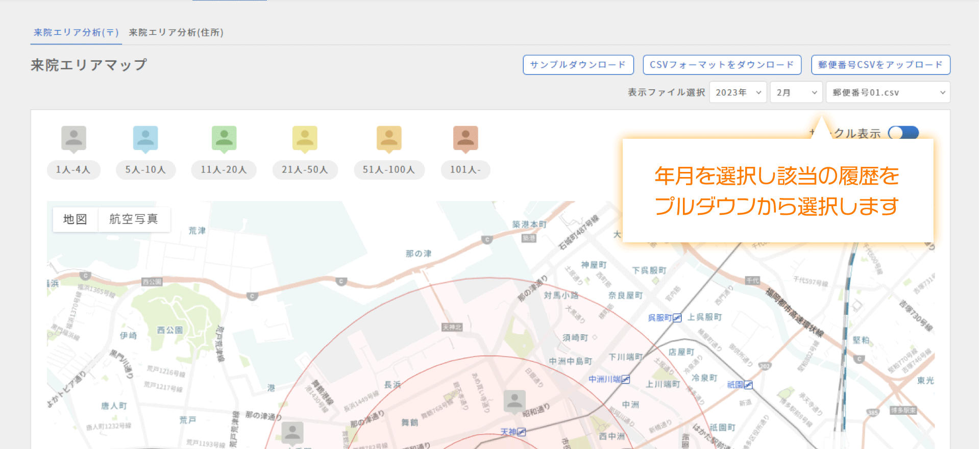This screenshot has width=980, height=449.
Task: Click the 神屋町 label on map
Action: [594, 265]
